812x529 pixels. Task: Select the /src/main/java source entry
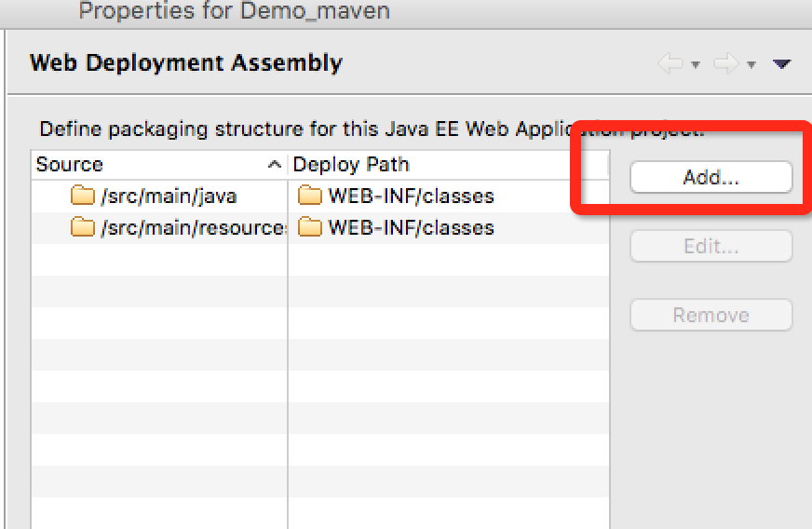[169, 197]
